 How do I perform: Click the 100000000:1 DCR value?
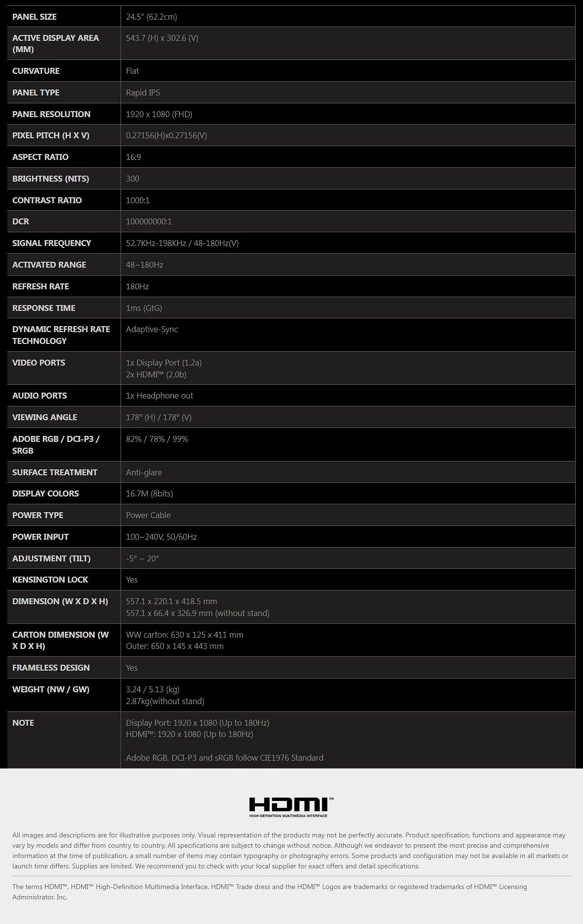coord(149,221)
